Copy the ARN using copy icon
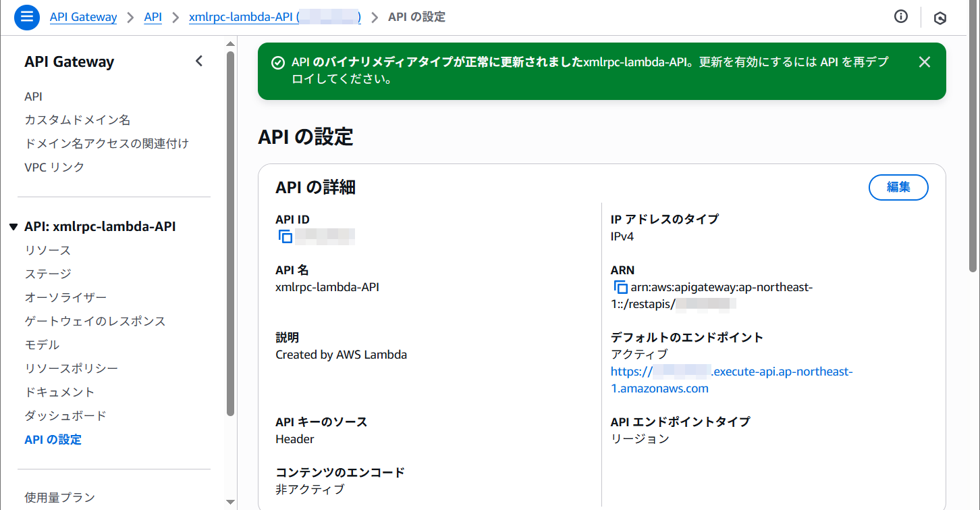Screen dimensions: 980x510 (620, 287)
